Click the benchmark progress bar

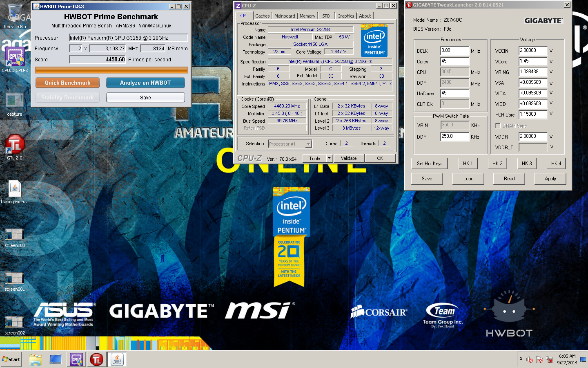tap(111, 70)
